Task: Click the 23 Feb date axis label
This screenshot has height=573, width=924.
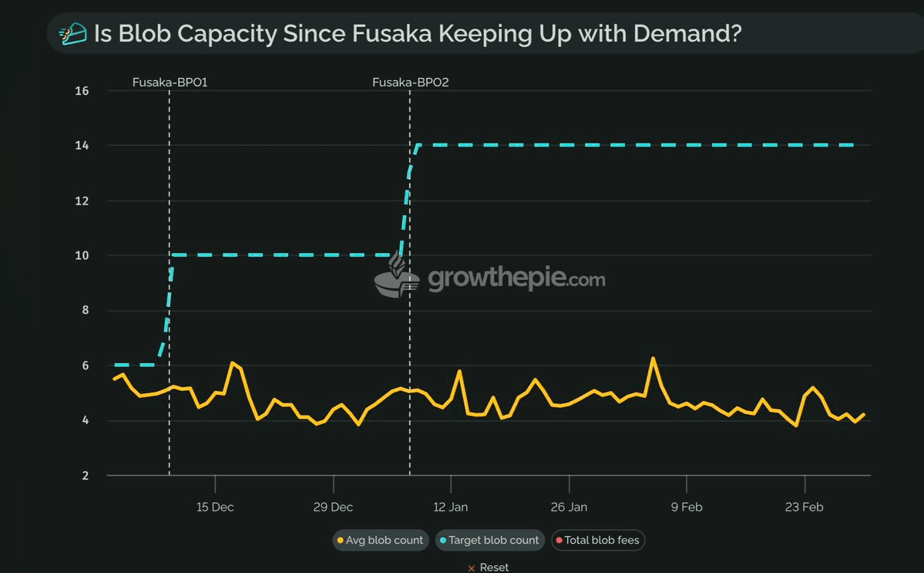Action: click(805, 507)
